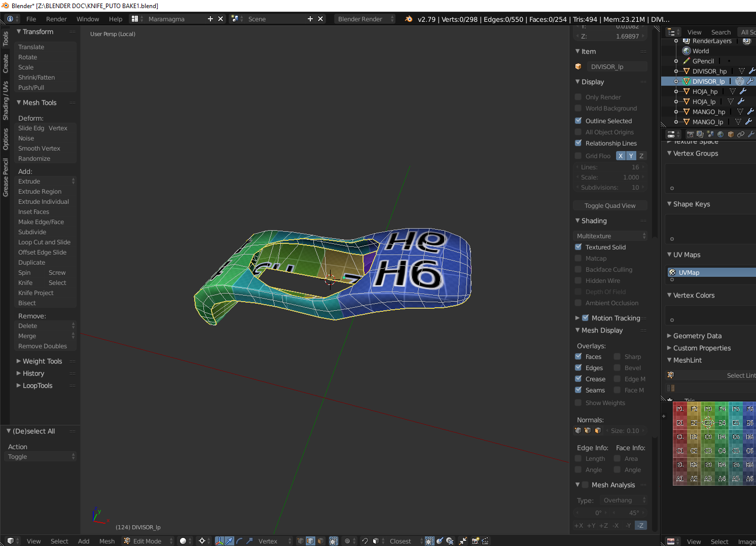Image resolution: width=756 pixels, height=546 pixels.
Task: Click the modifier wrench icon for HOJA_hp
Action: pyautogui.click(x=743, y=91)
